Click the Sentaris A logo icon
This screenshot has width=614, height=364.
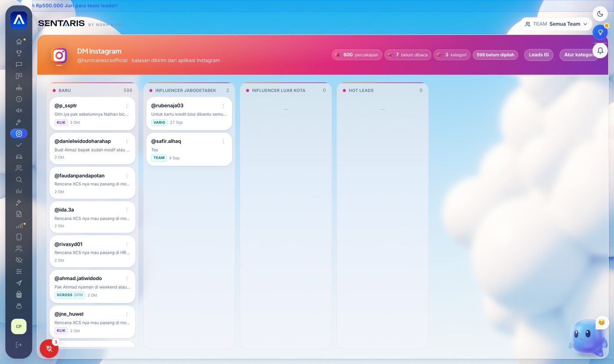(19, 20)
